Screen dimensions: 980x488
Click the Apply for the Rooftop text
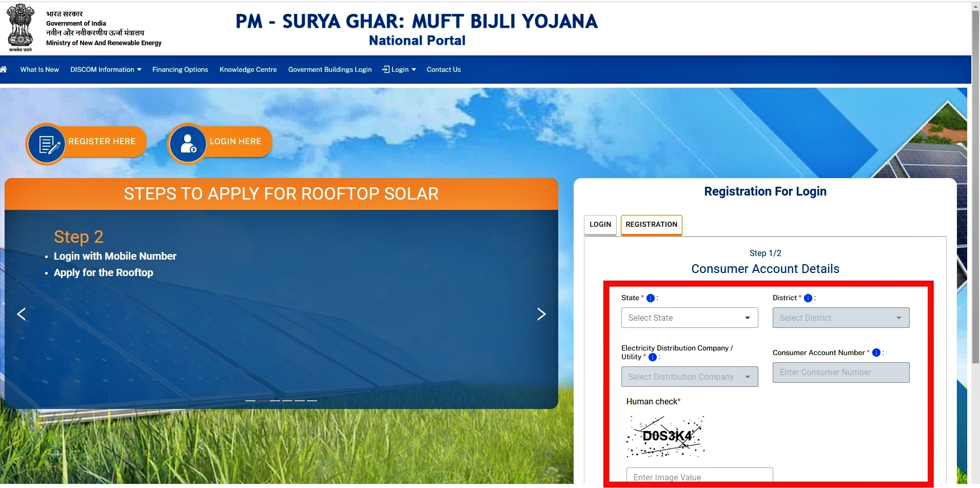pos(103,272)
